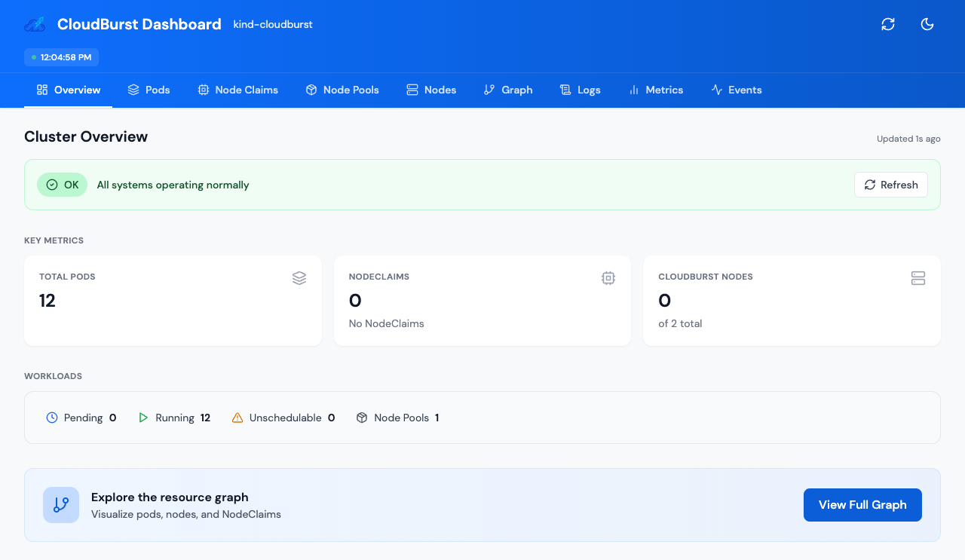Screen dimensions: 965x560
Task: Click the View Full Graph button
Action: 862,505
